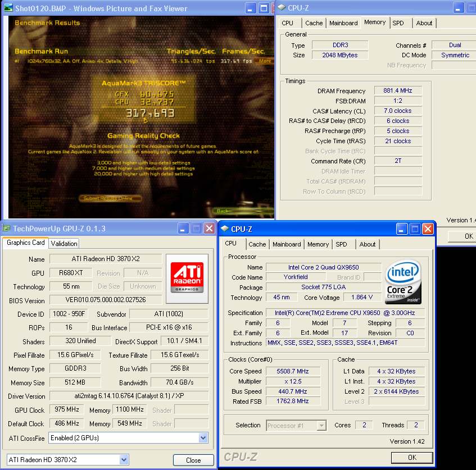Click the Bandwidth value 70.4 GB/s
This screenshot has height=470, width=476.
tap(180, 382)
